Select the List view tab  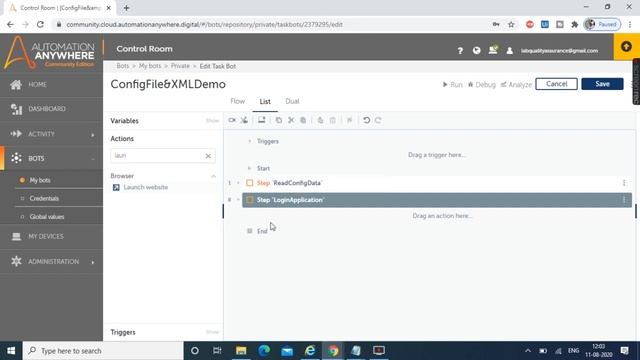[x=265, y=101]
